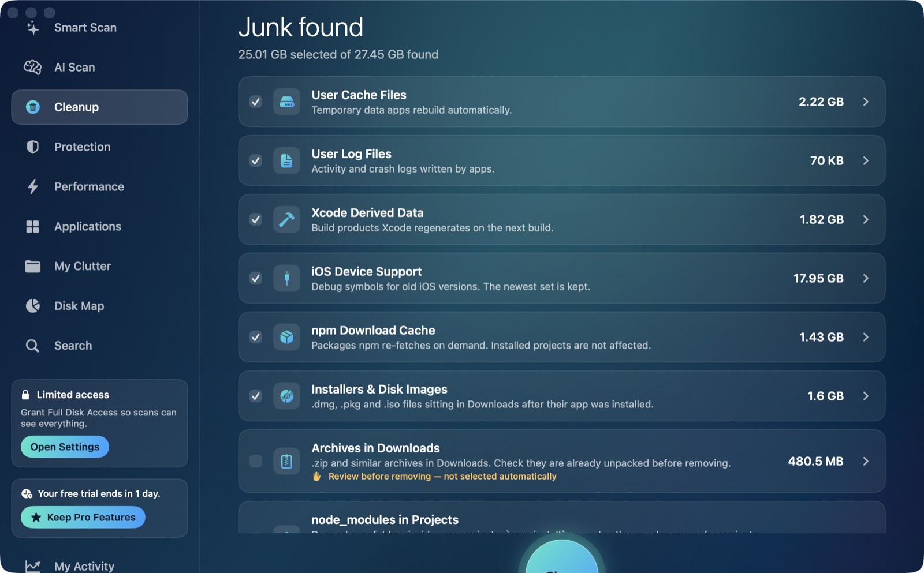Click the Keep Pro Features button
Screen dimensions: 924x573
(83, 518)
